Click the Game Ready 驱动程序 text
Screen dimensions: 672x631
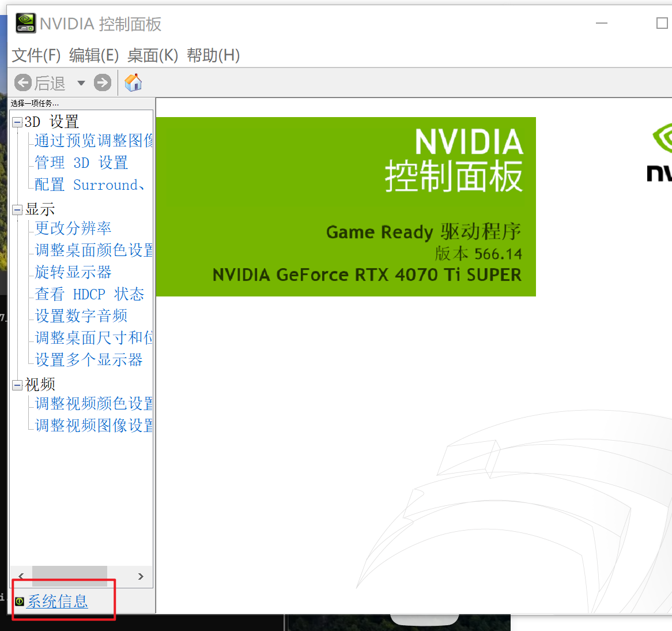click(424, 232)
